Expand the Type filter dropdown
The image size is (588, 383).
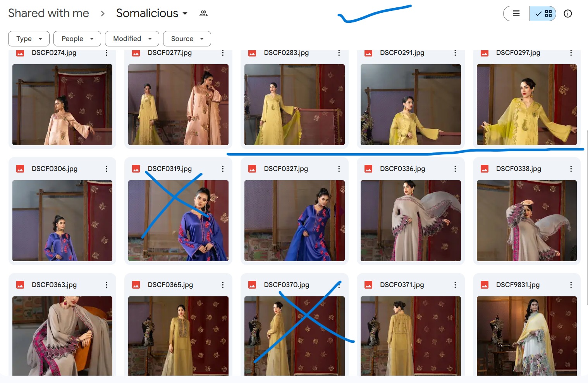(29, 39)
